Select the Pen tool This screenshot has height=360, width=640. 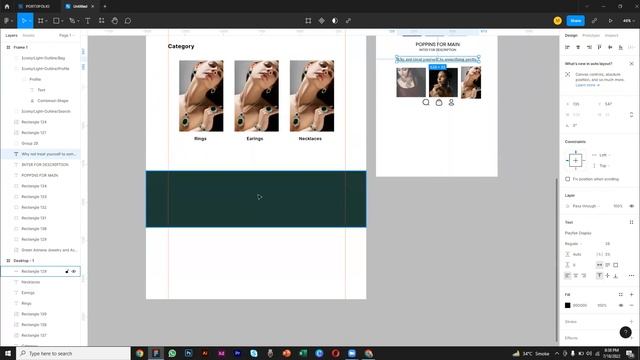72,20
